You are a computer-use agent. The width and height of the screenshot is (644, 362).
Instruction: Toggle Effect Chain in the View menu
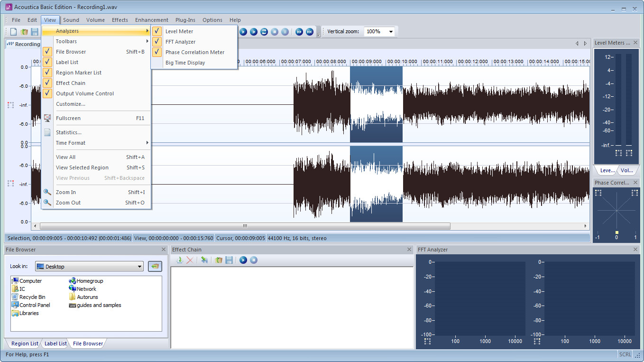click(96, 83)
